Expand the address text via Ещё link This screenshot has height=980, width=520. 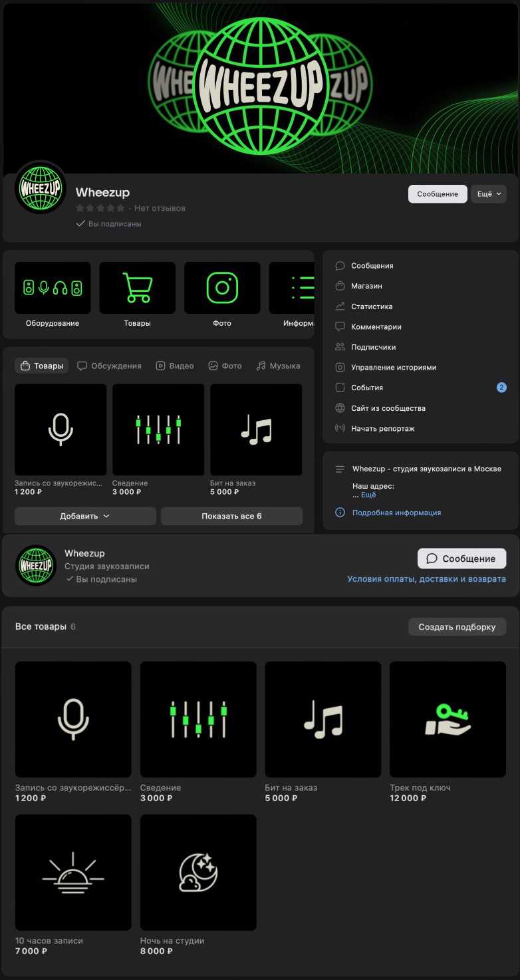click(368, 495)
